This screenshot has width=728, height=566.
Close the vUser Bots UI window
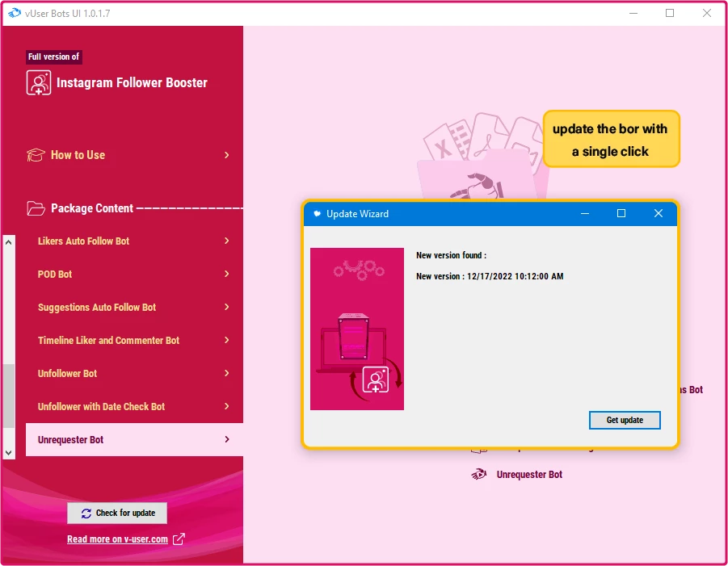707,13
